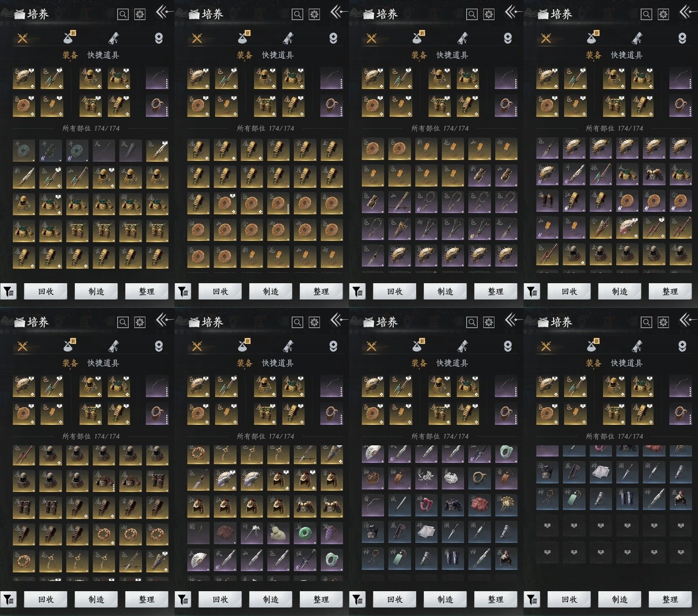This screenshot has height=616, width=698.
Task: Select white fan item in bottom row's third panel
Action: point(373,453)
